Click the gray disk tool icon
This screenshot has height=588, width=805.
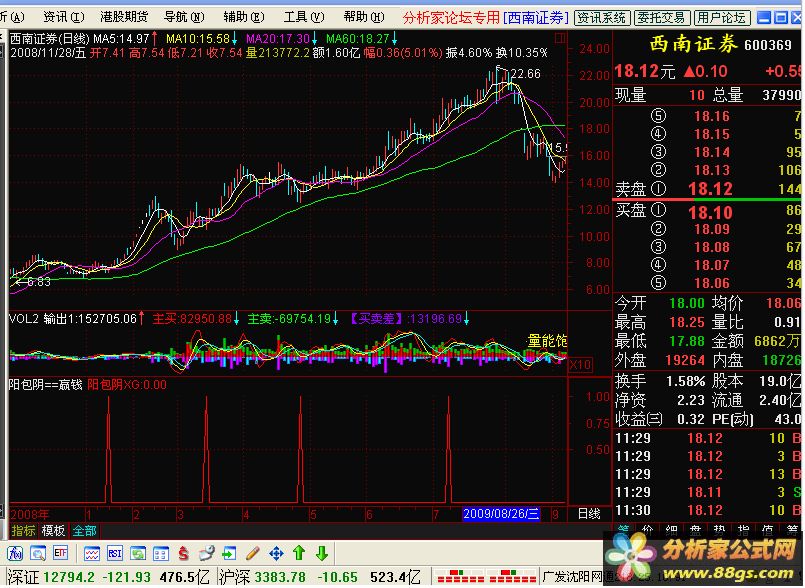(206, 554)
